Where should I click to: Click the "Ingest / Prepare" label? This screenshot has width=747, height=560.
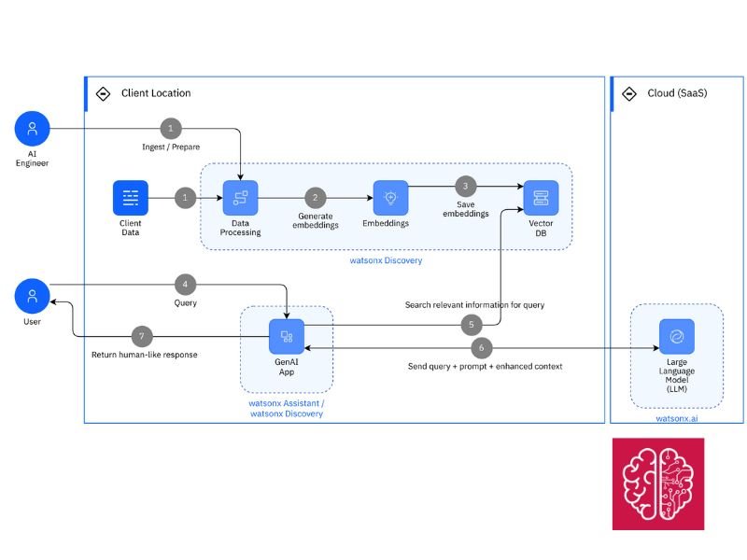[171, 147]
